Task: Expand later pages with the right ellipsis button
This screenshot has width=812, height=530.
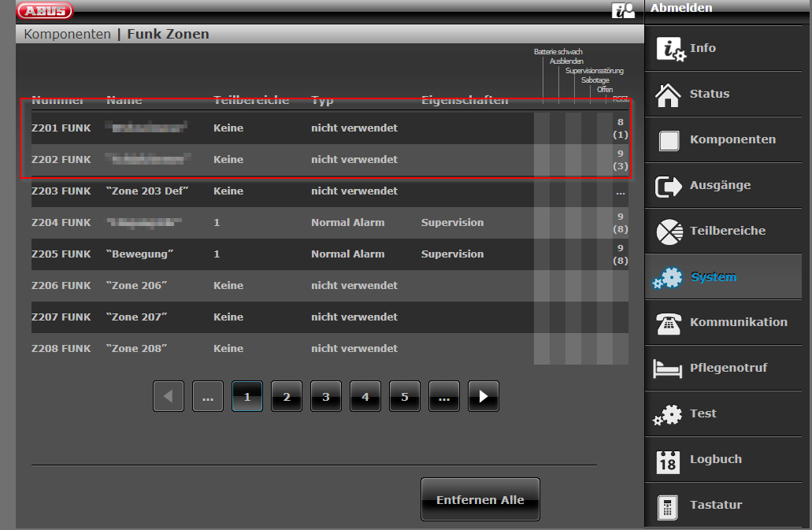Action: click(x=444, y=397)
